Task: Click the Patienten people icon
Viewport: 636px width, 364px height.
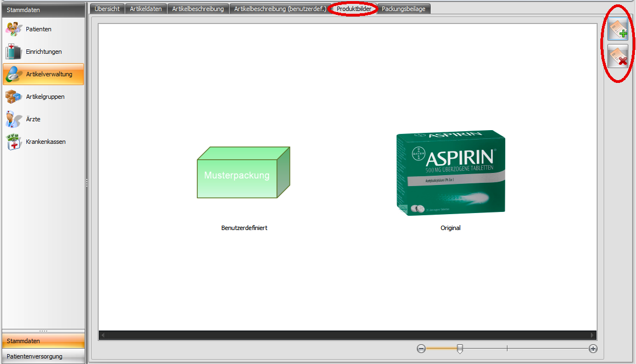Action: [13, 29]
